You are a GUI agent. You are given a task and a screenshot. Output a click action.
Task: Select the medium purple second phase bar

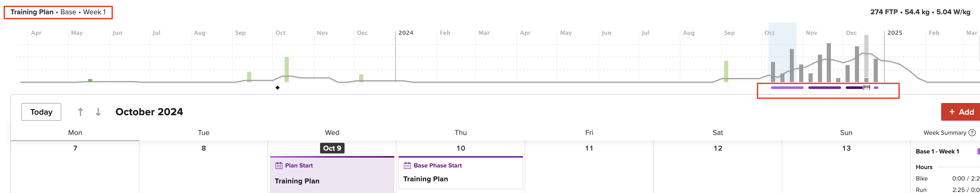[824, 88]
